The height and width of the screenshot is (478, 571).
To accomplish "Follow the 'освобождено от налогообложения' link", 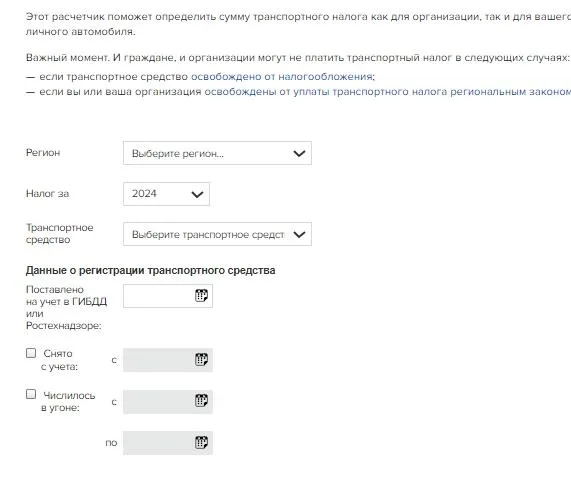I will (x=281, y=77).
